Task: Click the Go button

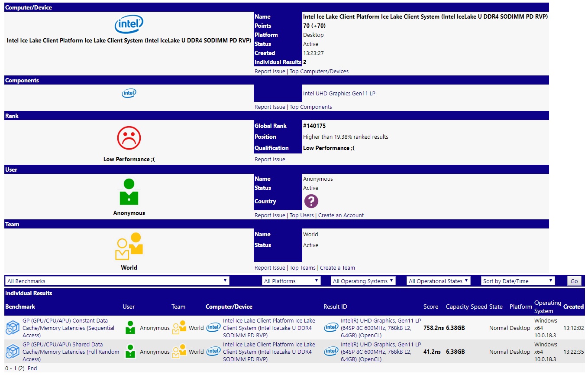Action: [574, 281]
